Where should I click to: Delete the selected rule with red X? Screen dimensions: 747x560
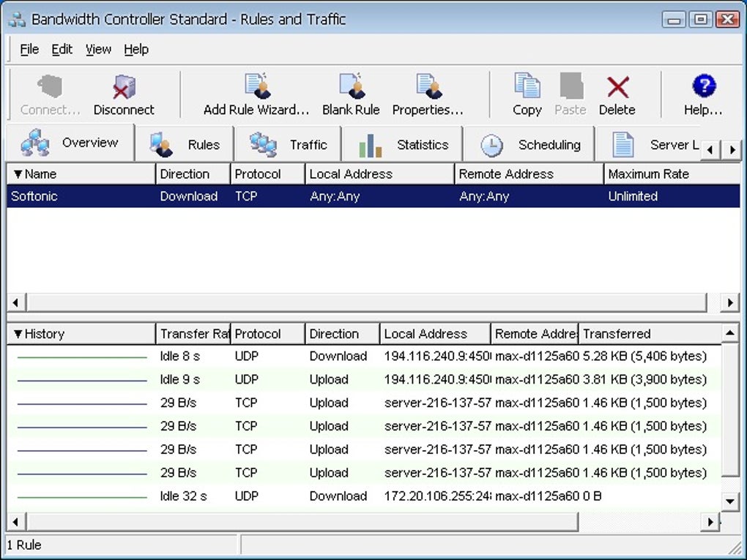(617, 95)
